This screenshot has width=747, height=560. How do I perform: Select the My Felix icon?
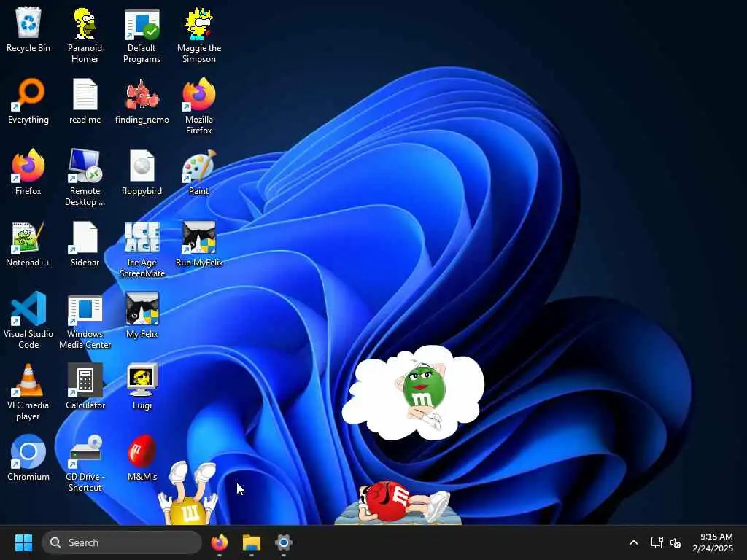click(x=142, y=315)
